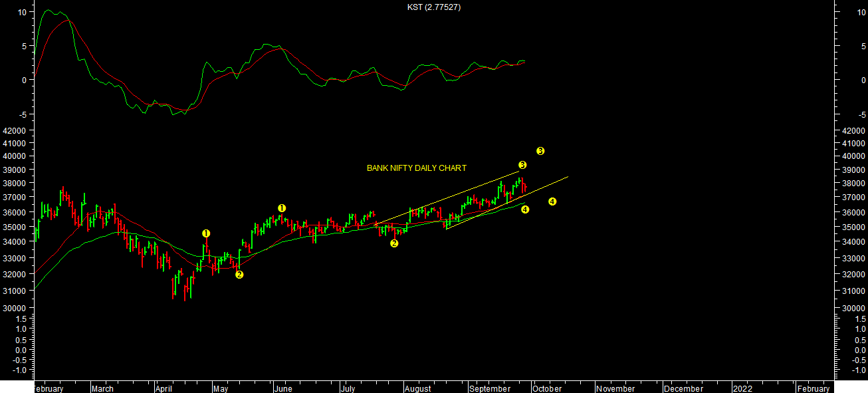Click the wave 4 marker beside the green moving average

(x=525, y=210)
